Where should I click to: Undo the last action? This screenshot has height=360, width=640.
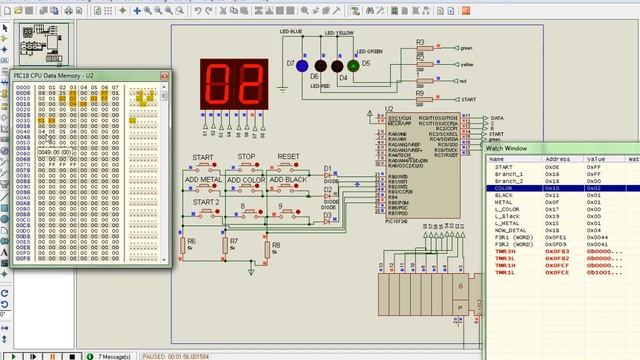[x=198, y=11]
